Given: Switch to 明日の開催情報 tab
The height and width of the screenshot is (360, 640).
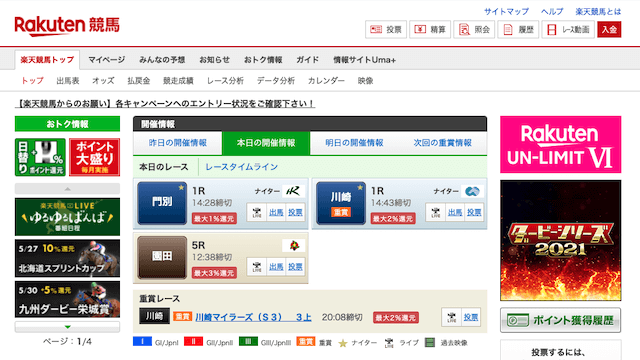Looking at the screenshot, I should tap(354, 143).
